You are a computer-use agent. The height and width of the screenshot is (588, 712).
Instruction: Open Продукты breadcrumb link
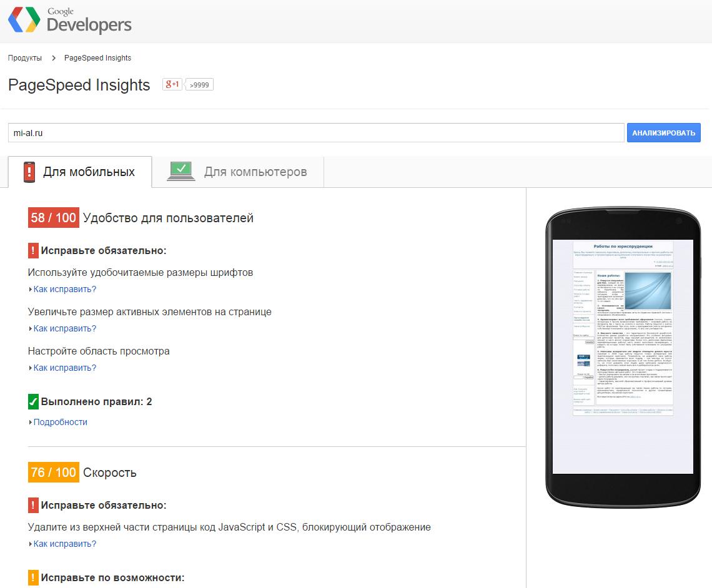pyautogui.click(x=25, y=58)
